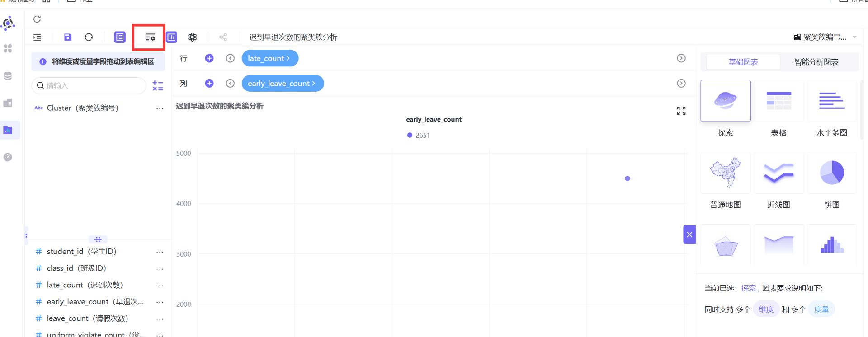
Task: Close the chart type panel
Action: click(689, 234)
